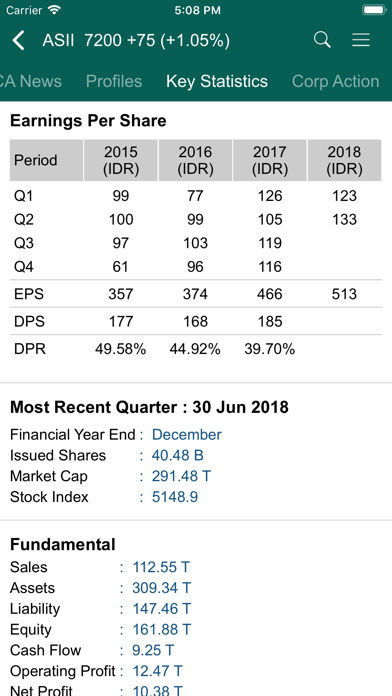Tap the 40.48 B issued shares value
Viewport: 392px width, 696px height.
[x=178, y=455]
